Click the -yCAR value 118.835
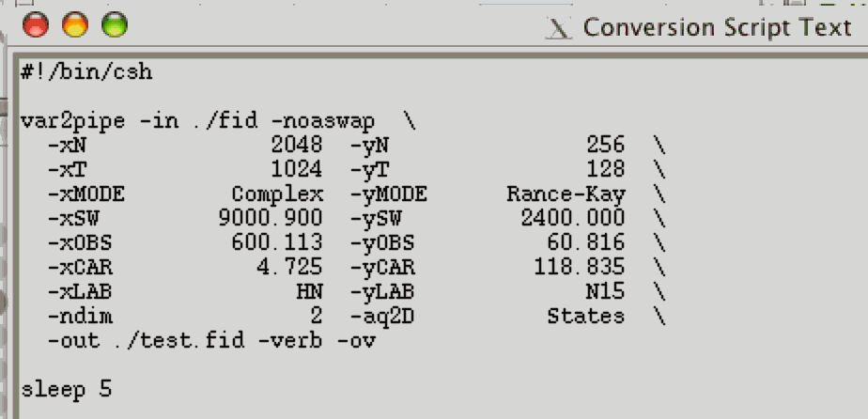This screenshot has width=868, height=419. point(580,268)
